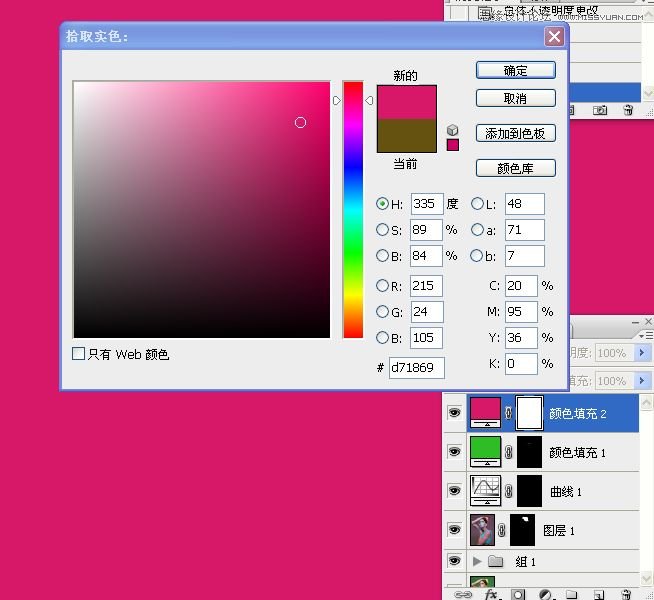
Task: Create a new layer with page icon
Action: click(599, 595)
